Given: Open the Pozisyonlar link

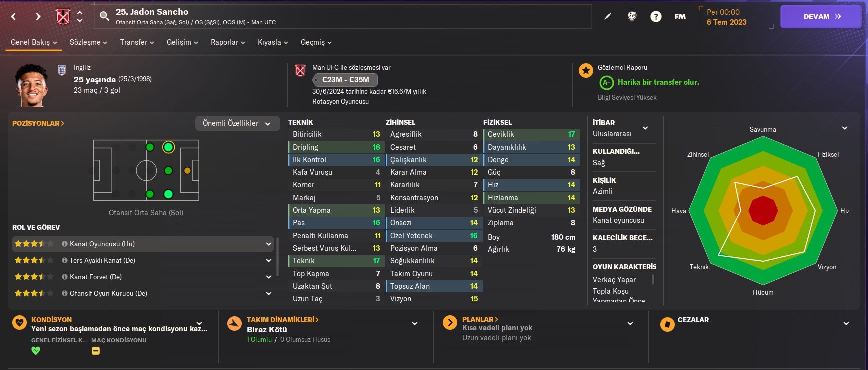Looking at the screenshot, I should [38, 123].
